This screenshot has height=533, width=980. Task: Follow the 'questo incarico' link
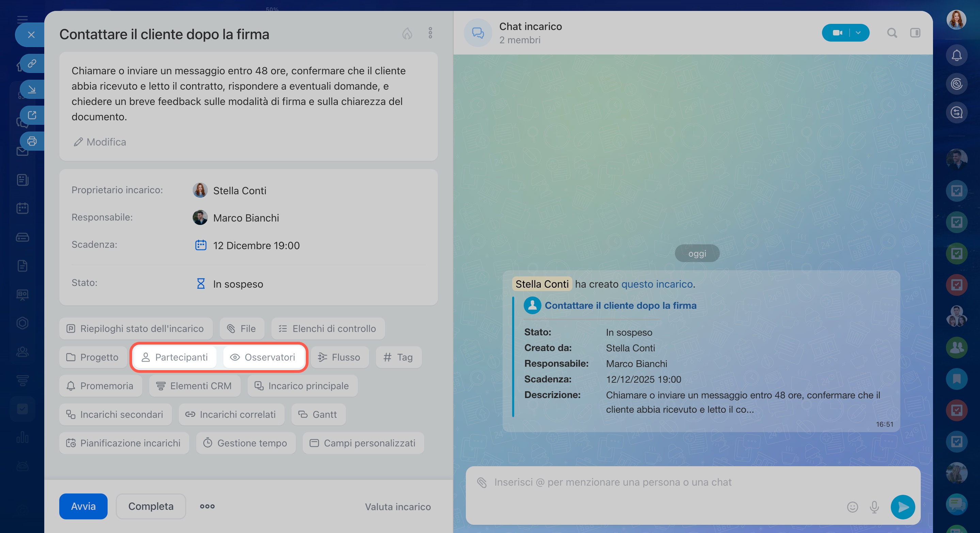point(657,284)
